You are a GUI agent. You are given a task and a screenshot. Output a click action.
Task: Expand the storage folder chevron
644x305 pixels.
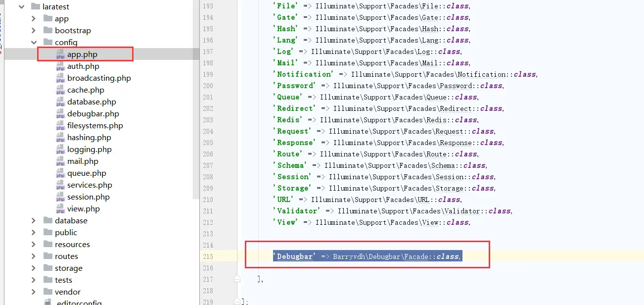click(33, 268)
